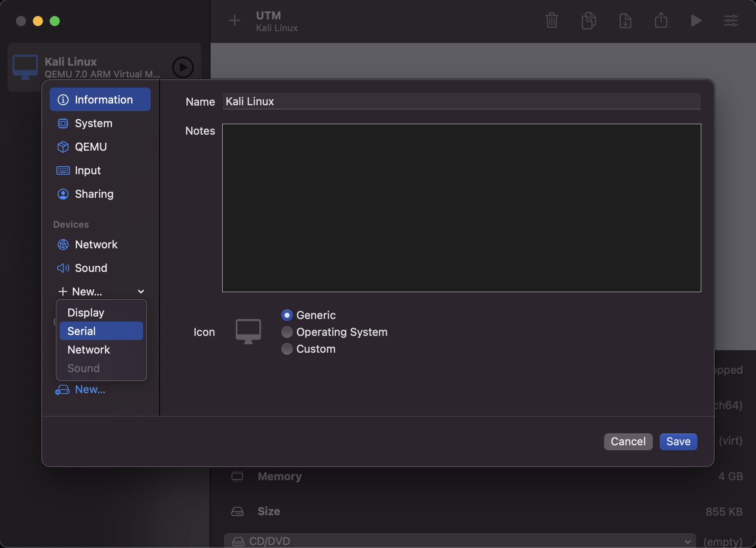The width and height of the screenshot is (756, 548).
Task: Select the Custom icon option
Action: pyautogui.click(x=287, y=348)
